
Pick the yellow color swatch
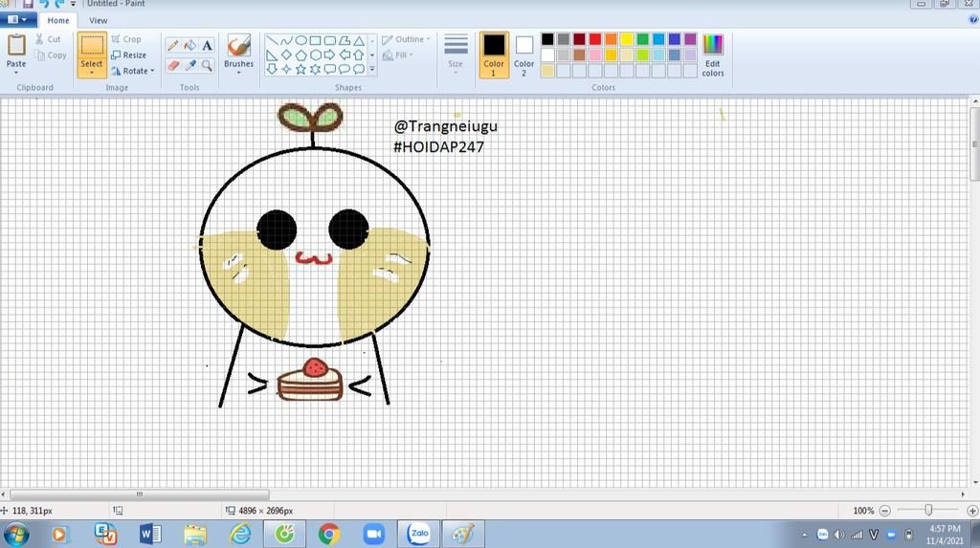627,39
